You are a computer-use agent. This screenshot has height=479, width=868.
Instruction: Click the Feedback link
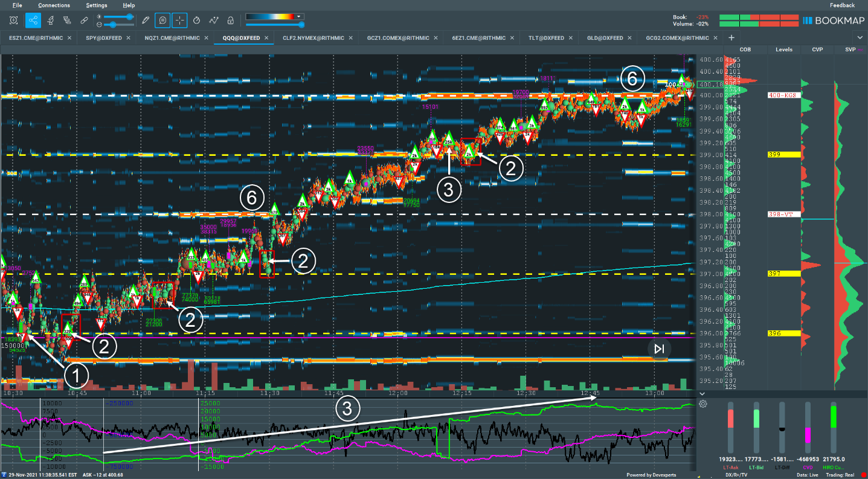click(x=842, y=5)
